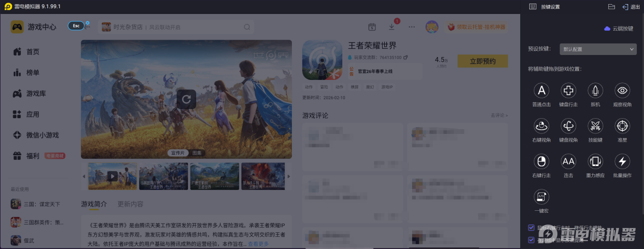Open the 去评论 link
The width and height of the screenshot is (644, 249).
pos(499,116)
